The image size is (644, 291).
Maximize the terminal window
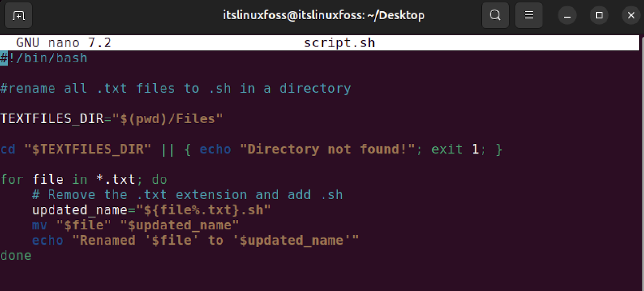click(599, 16)
